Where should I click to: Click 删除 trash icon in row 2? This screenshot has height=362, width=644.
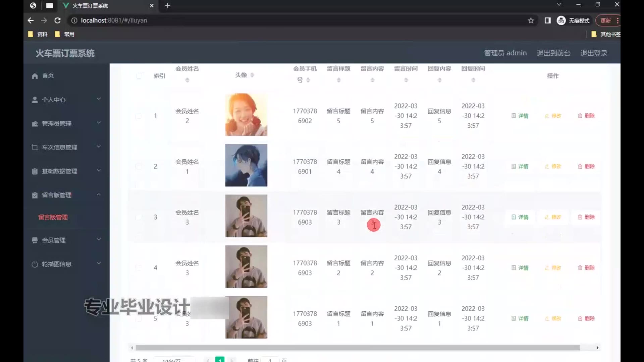point(580,167)
